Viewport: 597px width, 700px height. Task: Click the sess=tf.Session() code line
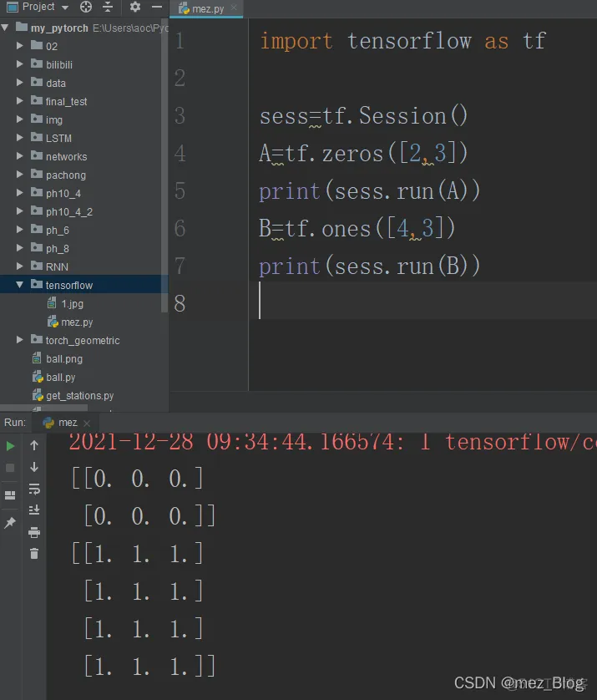(363, 116)
